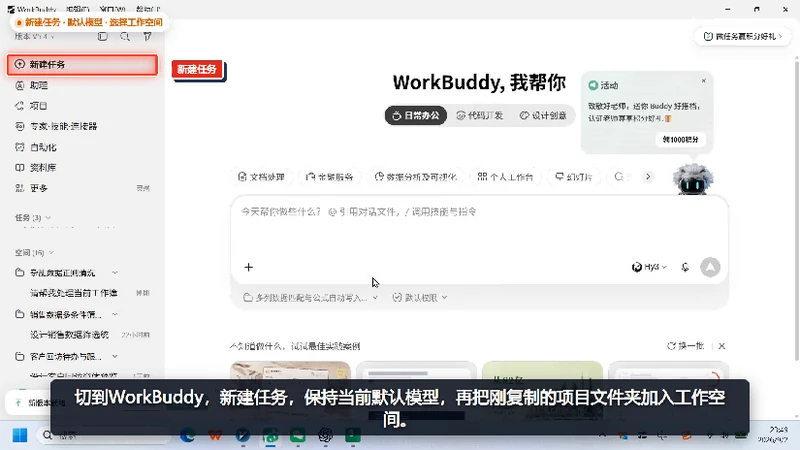Open the Hy3 model dropdown
The height and width of the screenshot is (450, 800).
pos(649,267)
